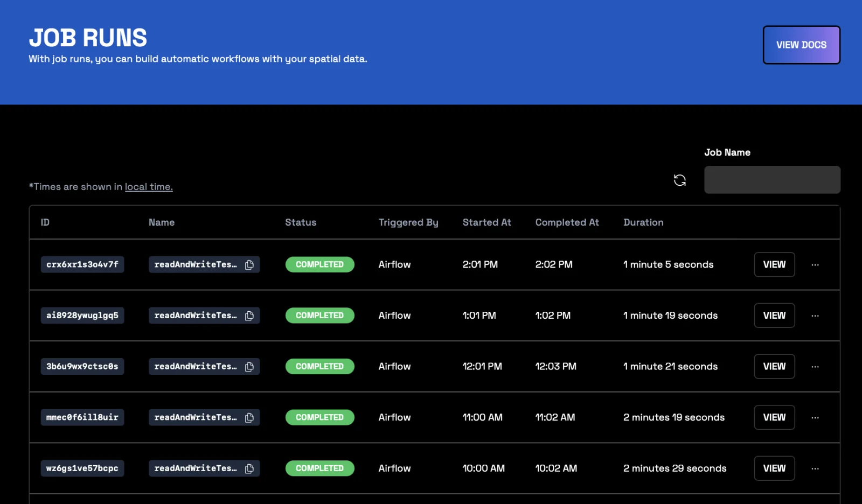
Task: View the 2 minutes 29 seconds run
Action: point(774,468)
